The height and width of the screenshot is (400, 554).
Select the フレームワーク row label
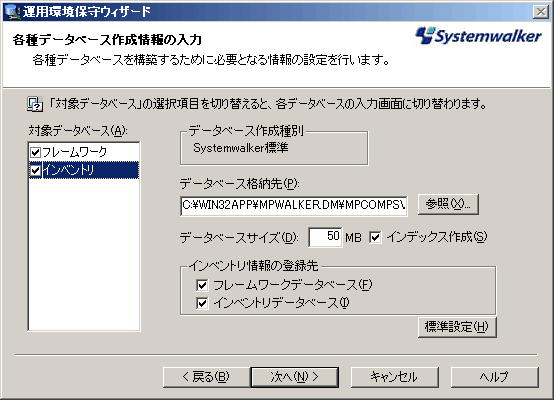pos(75,152)
